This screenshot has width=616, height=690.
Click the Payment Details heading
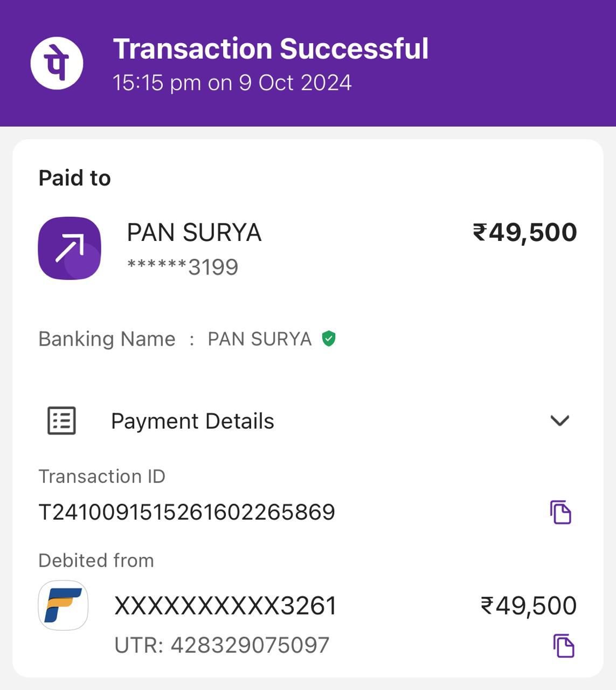pyautogui.click(x=192, y=421)
